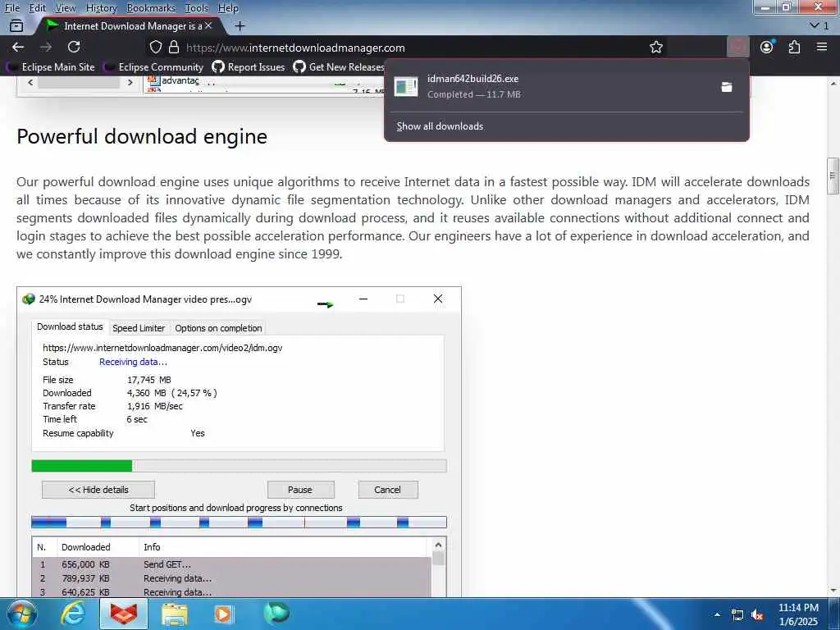Expand the list all tabs chevron

(x=815, y=25)
